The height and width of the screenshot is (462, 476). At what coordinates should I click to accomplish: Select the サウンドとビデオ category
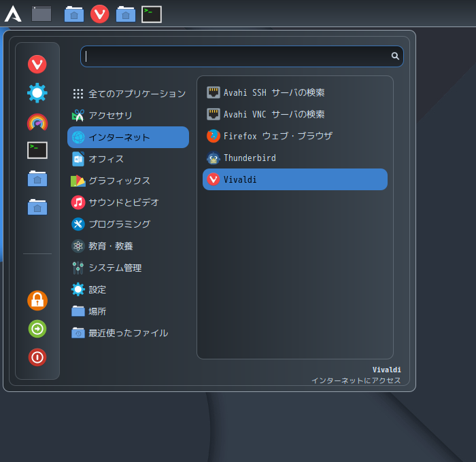[128, 202]
